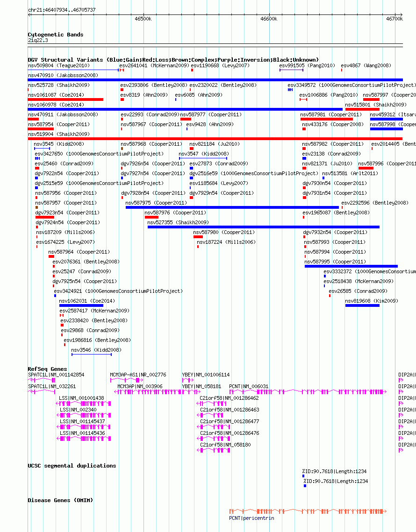Viewport: 416px width, 532px height.
Task: Click inversion variant esv991505 (Pang2010)
Action: tap(307, 65)
